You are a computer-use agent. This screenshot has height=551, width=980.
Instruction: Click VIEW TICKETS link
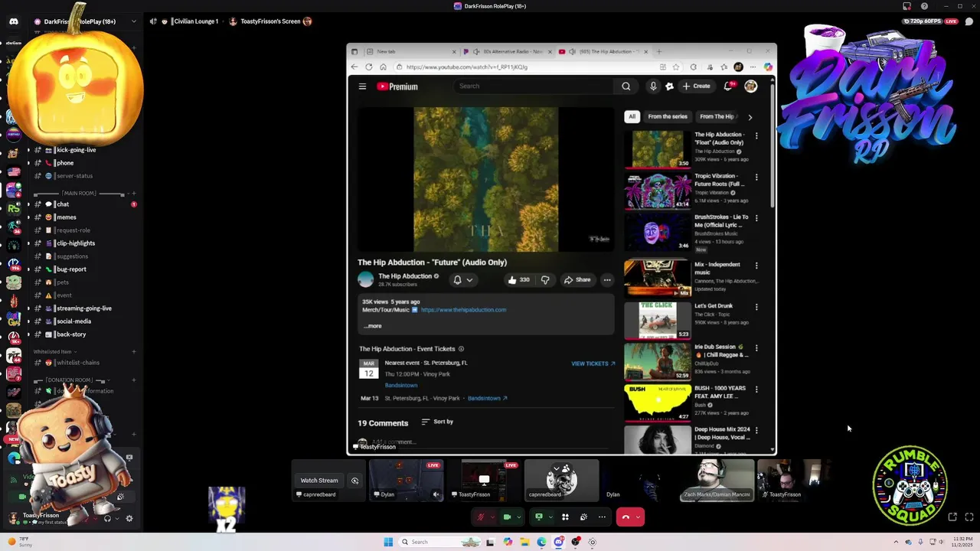click(x=593, y=364)
